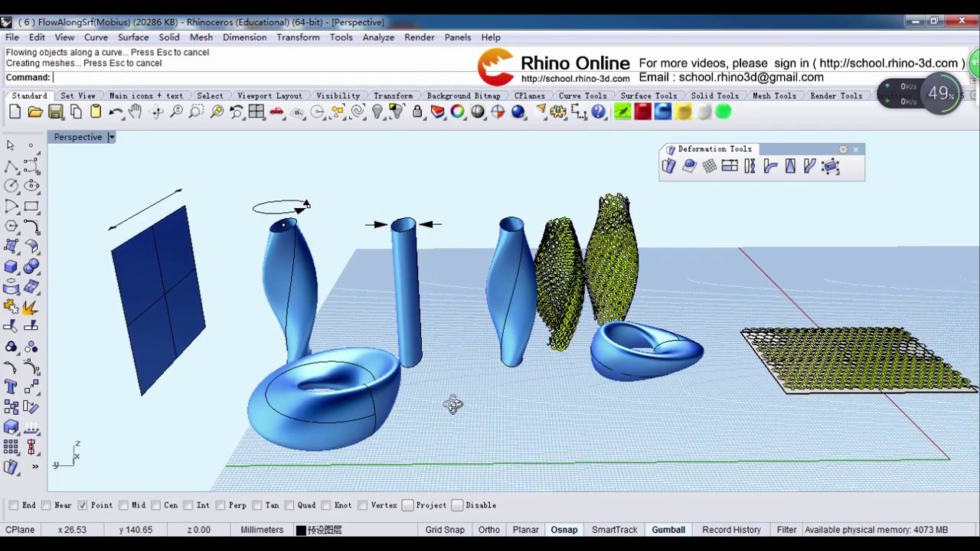Click the Planar button in status bar
This screenshot has width=980, height=551.
525,530
